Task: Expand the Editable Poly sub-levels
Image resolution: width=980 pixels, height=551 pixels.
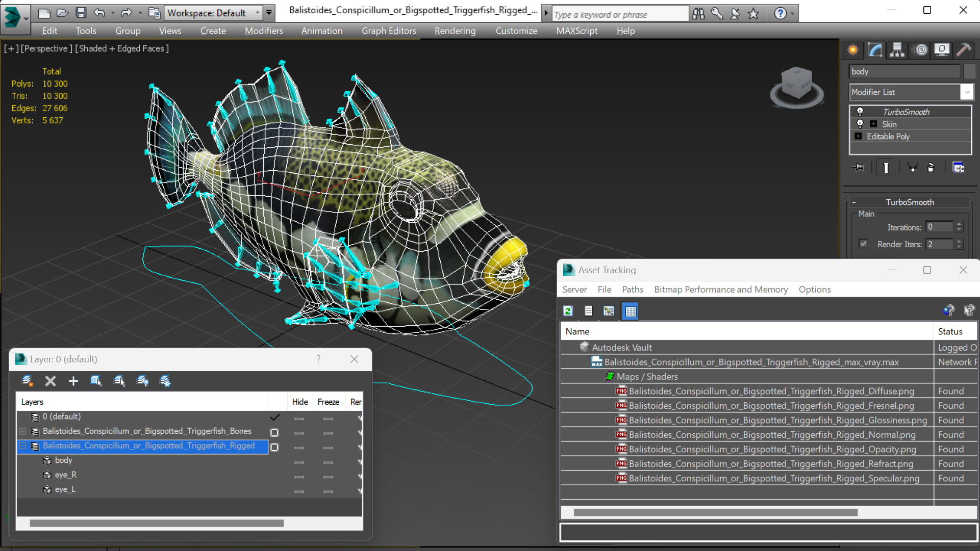Action: [x=858, y=136]
